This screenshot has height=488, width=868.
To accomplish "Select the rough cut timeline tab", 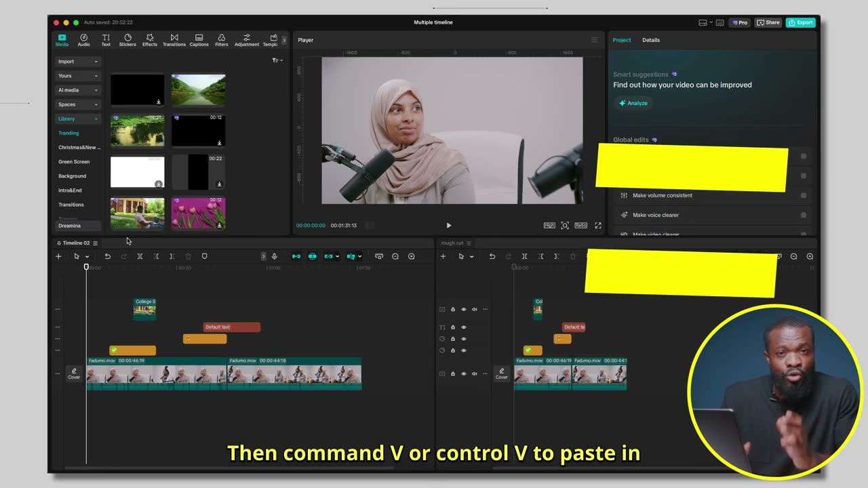I will [452, 243].
